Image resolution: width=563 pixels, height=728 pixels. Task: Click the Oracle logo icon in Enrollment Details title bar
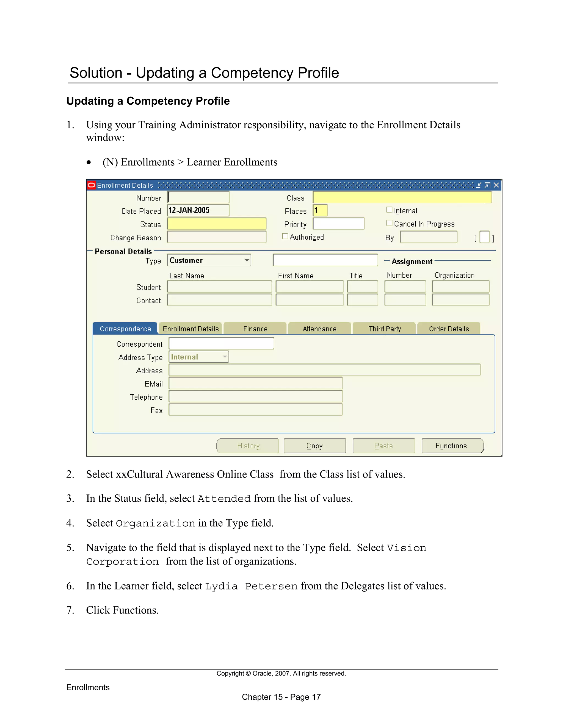click(91, 185)
